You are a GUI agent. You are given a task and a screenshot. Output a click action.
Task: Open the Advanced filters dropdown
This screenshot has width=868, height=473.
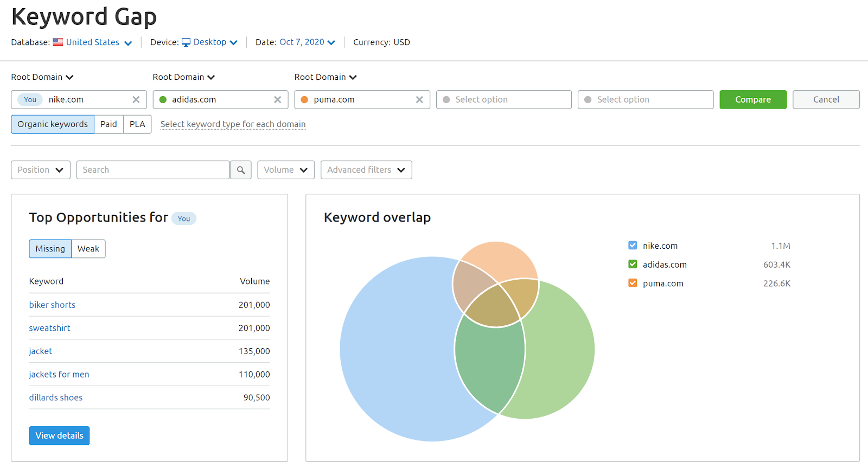[x=366, y=170]
